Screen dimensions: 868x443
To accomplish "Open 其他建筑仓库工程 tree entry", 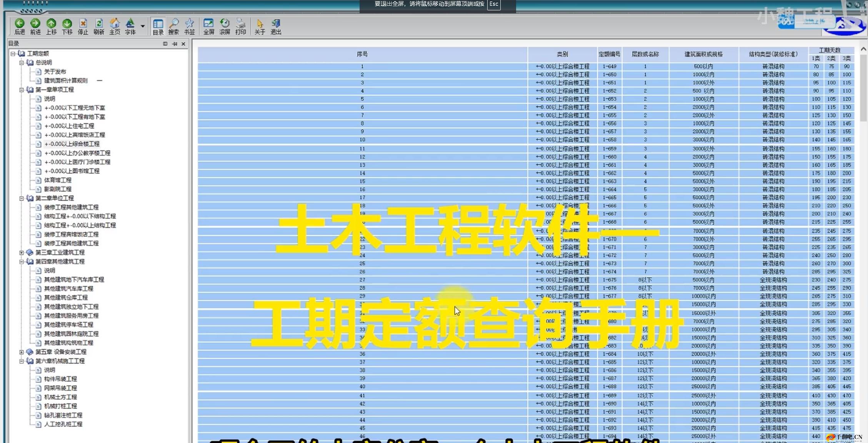I will (x=66, y=298).
